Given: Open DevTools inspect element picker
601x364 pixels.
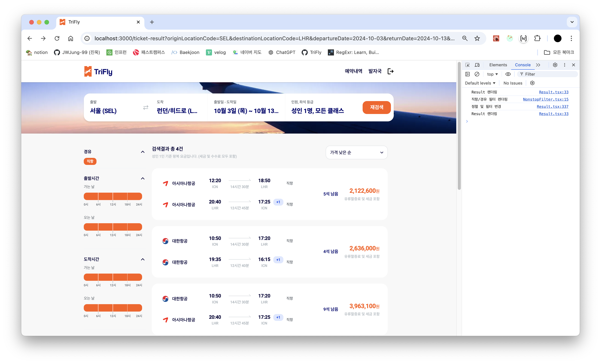Looking at the screenshot, I should (467, 65).
